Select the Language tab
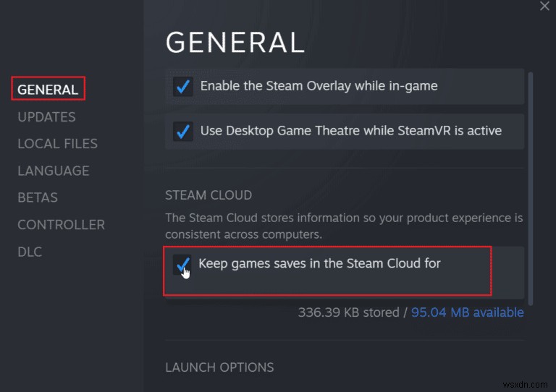556x392 pixels. point(53,171)
